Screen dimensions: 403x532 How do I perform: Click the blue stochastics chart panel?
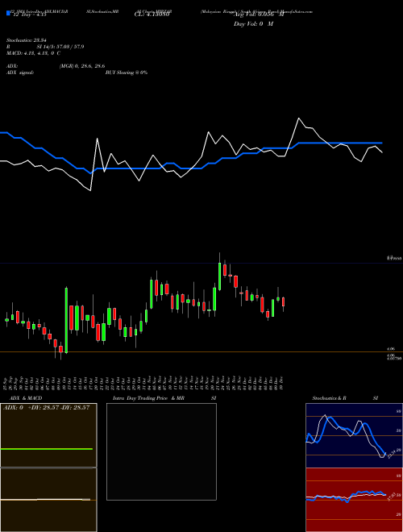[354, 435]
